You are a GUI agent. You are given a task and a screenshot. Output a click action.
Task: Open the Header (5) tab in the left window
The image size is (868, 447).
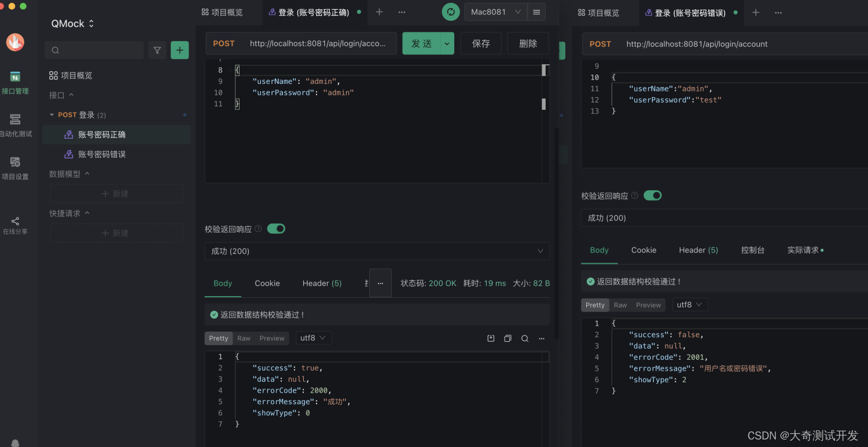[x=322, y=283]
